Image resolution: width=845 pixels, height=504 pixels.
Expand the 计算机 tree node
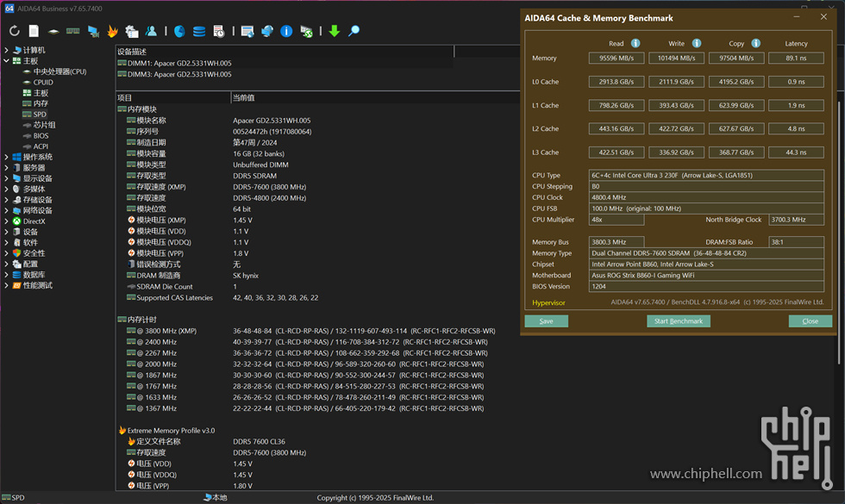(7, 50)
